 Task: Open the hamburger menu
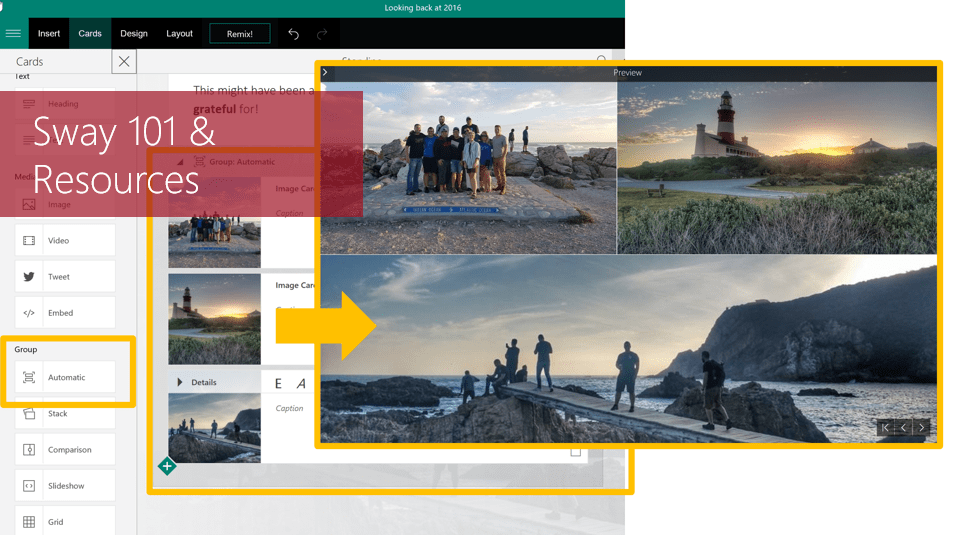pos(13,33)
